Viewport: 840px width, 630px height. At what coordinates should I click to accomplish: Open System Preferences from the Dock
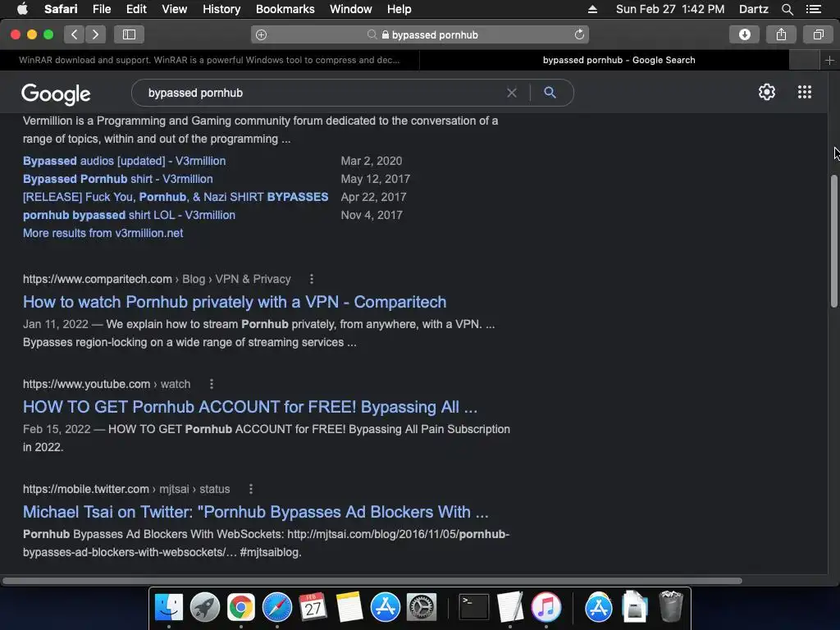(422, 608)
